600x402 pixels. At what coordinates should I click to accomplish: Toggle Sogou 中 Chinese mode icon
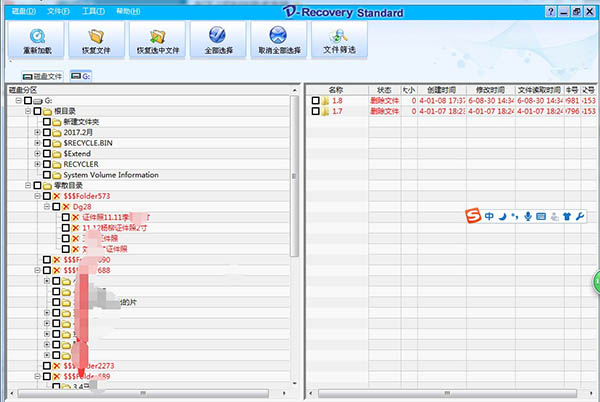(x=489, y=216)
